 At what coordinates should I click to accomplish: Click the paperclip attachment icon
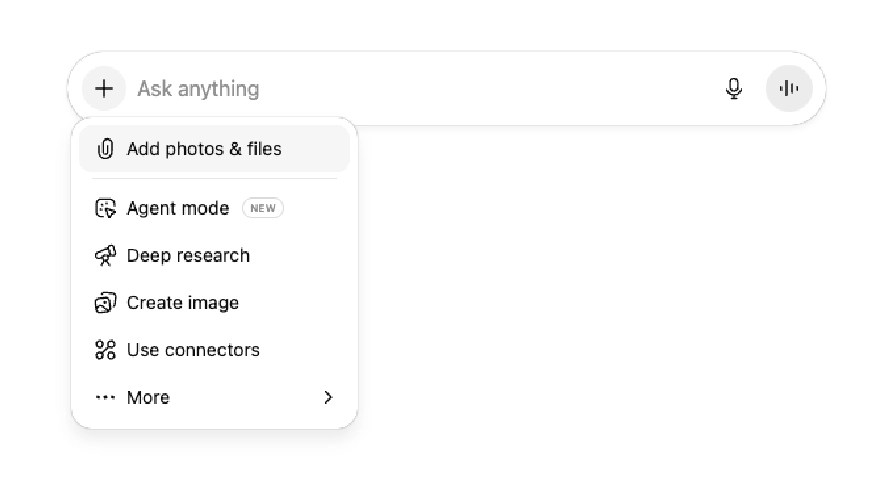pyautogui.click(x=104, y=149)
